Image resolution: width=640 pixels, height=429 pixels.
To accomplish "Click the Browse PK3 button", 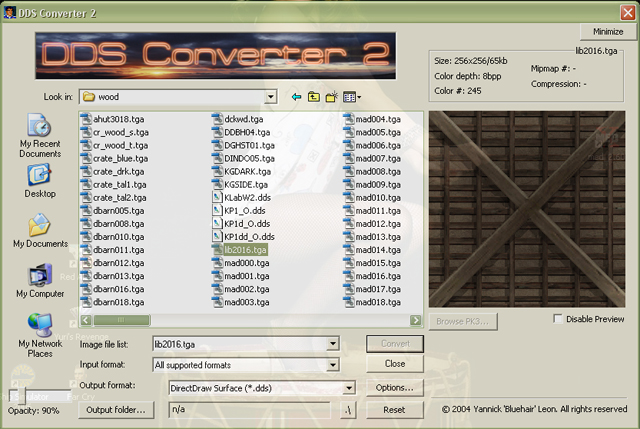I will 463,321.
